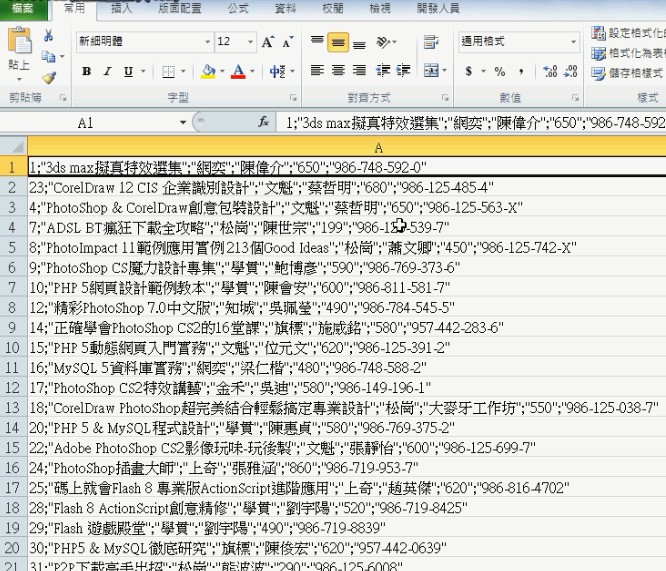Toggle underline formatting
The image size is (666, 571).
pyautogui.click(x=128, y=71)
